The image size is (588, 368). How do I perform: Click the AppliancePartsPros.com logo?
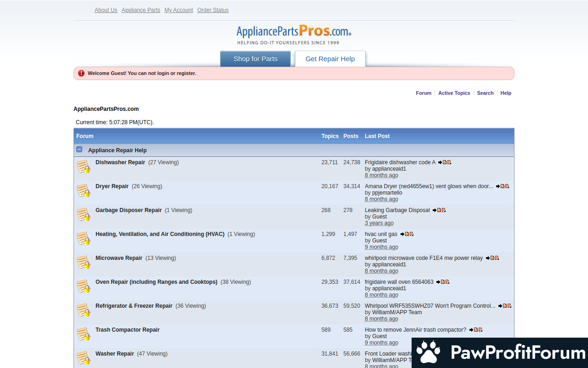pyautogui.click(x=294, y=34)
